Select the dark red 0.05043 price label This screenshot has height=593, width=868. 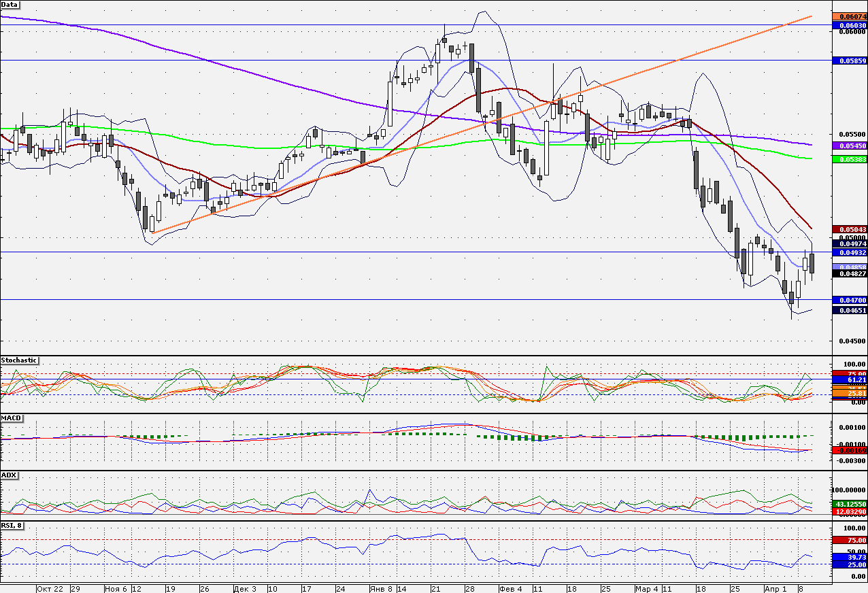pyautogui.click(x=850, y=229)
